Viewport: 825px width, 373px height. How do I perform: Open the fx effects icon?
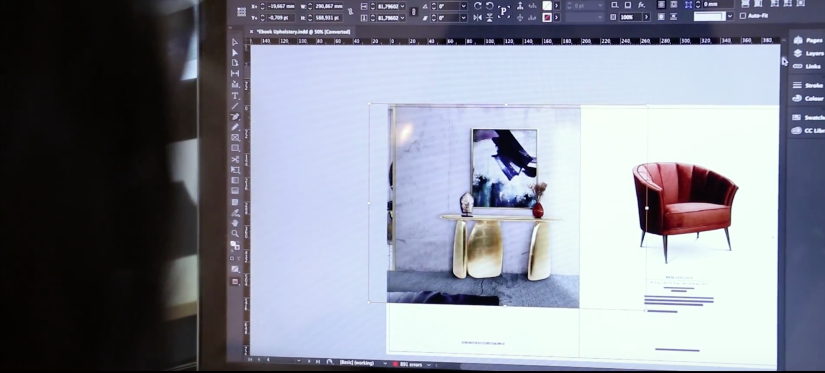click(x=641, y=5)
